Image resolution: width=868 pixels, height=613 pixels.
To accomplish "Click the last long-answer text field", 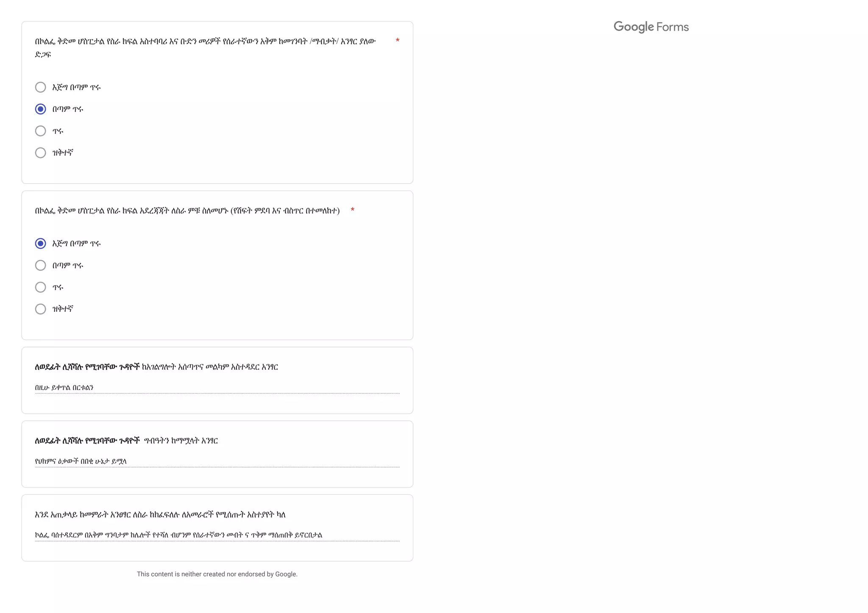I will tap(217, 535).
